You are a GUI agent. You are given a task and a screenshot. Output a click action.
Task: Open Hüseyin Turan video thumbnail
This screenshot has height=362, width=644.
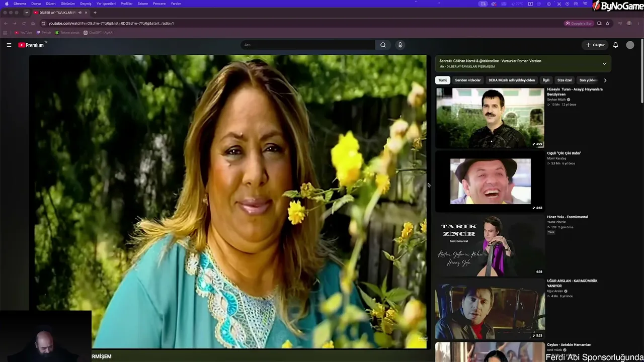pos(490,118)
